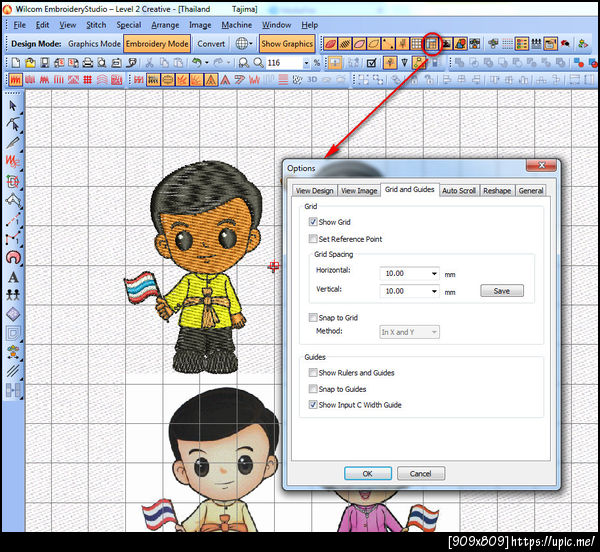Viewport: 600px width, 552px height.
Task: Click the Print icon
Action: pos(88,62)
